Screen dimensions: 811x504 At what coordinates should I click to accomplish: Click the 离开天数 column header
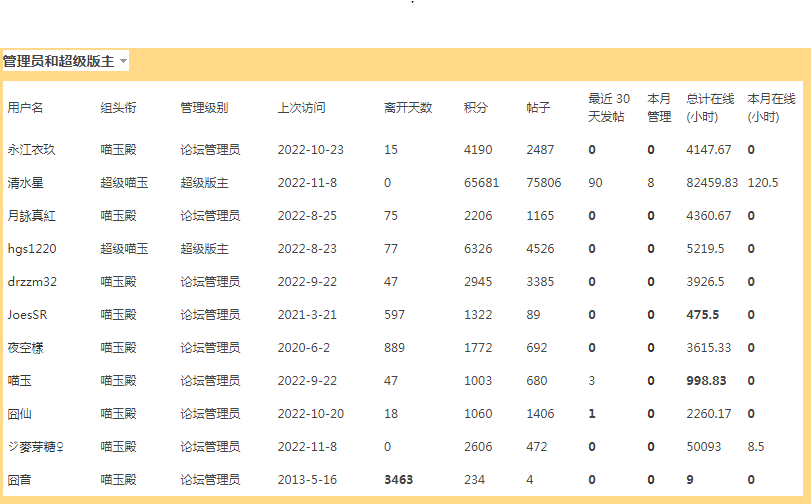pyautogui.click(x=408, y=108)
